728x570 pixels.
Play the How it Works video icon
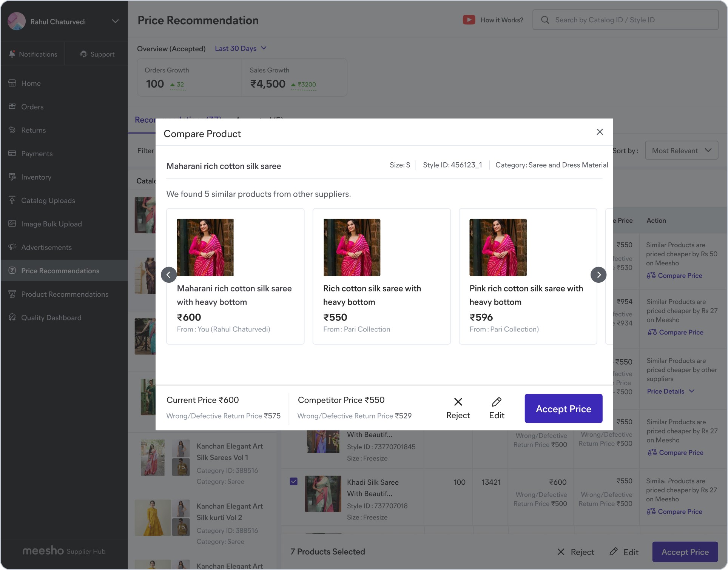[x=469, y=20]
